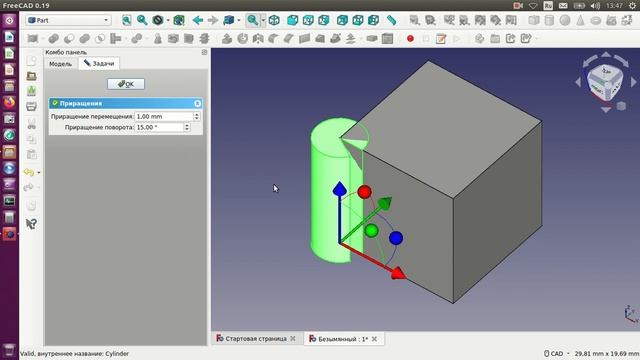The image size is (640, 360).
Task: Set the Top view cube icon
Action: pos(308,20)
